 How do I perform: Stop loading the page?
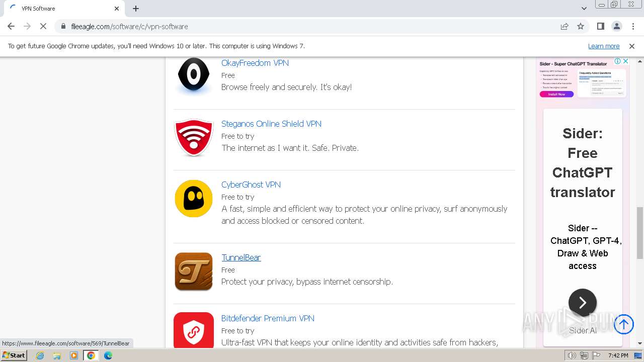43,26
